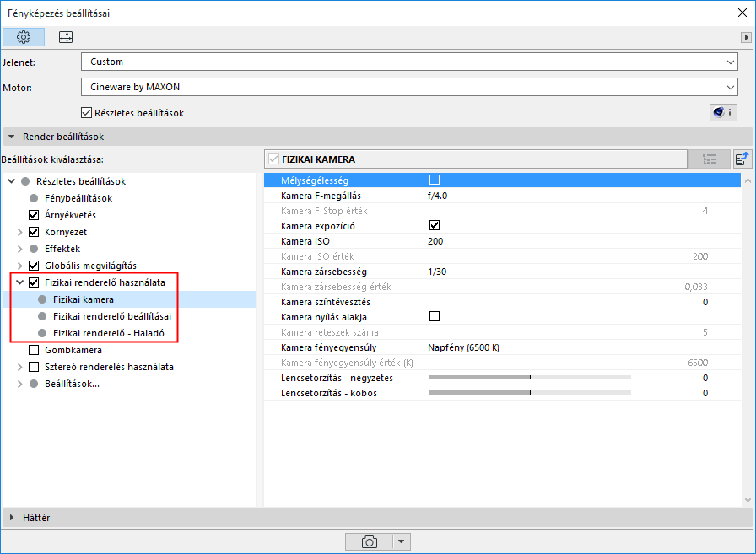
Task: Select Fénybeállítások in the tree
Action: (78, 198)
